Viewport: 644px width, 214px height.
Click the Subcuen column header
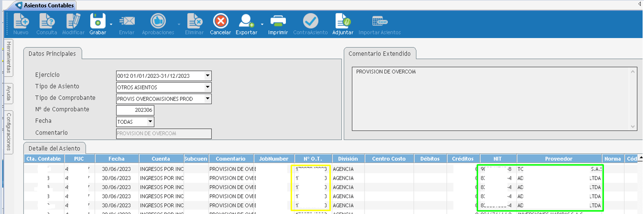pyautogui.click(x=196, y=159)
